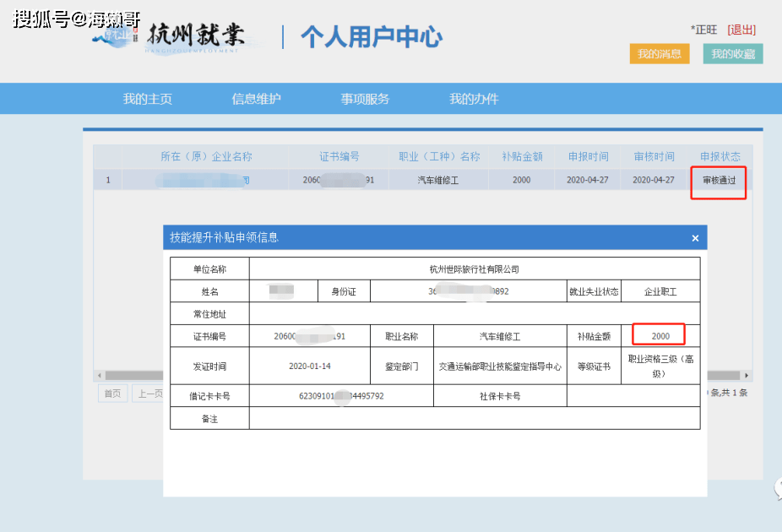Click the 企业职工 employment status value
This screenshot has width=782, height=532.
point(660,291)
